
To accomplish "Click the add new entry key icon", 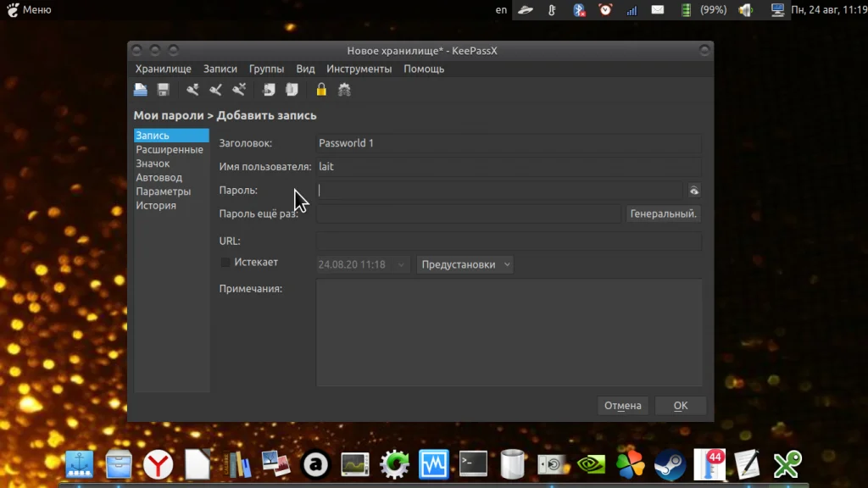I will point(192,90).
